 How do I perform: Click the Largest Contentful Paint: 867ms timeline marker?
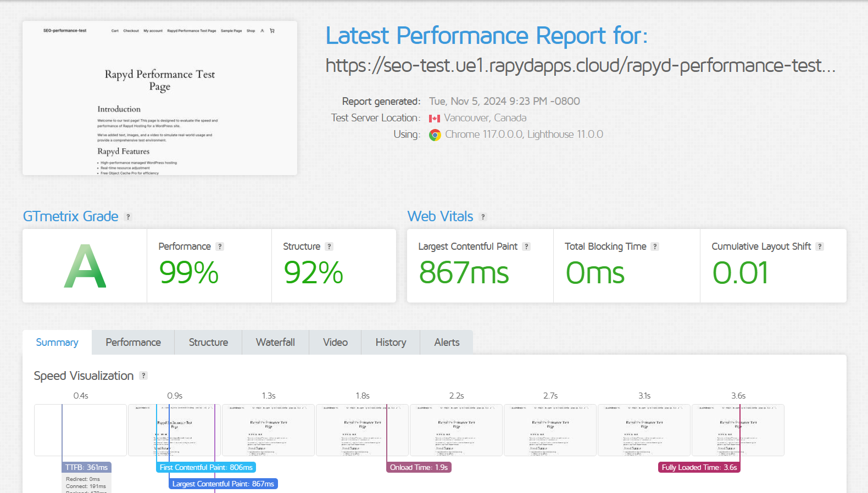(x=223, y=484)
